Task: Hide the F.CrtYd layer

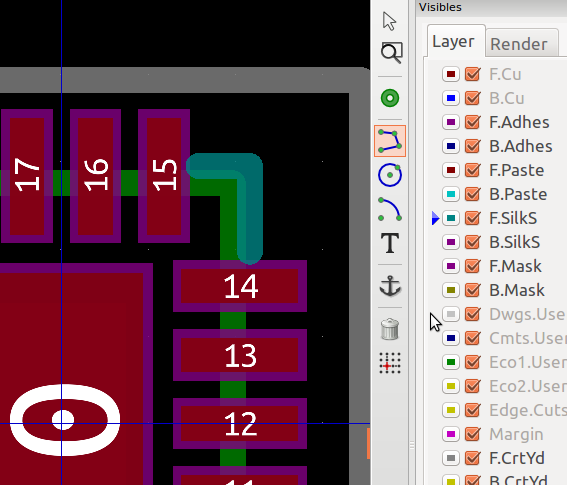Action: [472, 458]
